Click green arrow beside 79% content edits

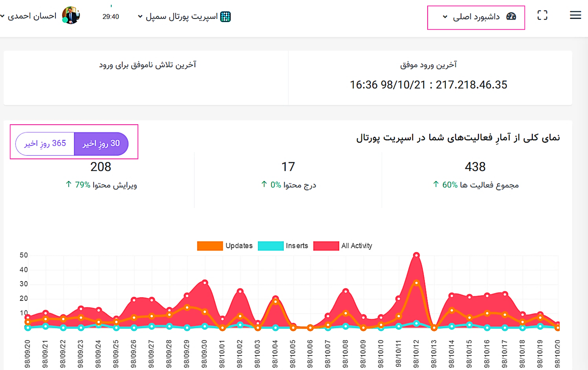pyautogui.click(x=69, y=184)
